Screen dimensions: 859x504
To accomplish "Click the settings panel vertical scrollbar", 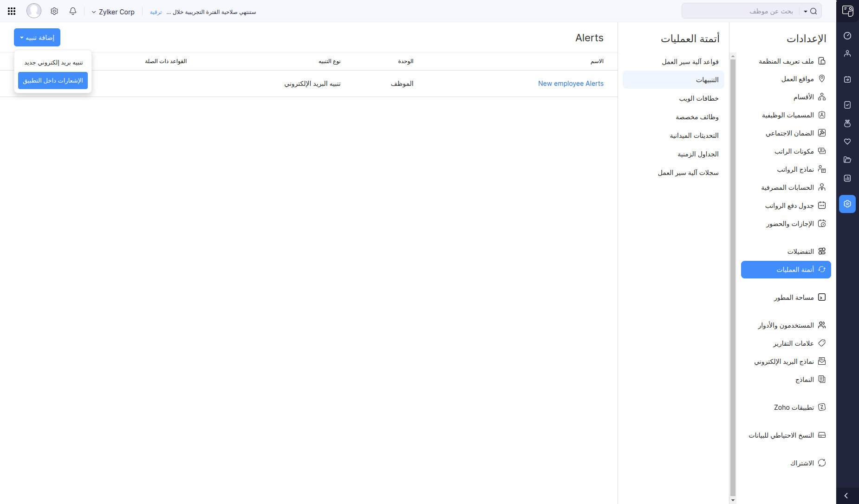I will tap(733, 278).
